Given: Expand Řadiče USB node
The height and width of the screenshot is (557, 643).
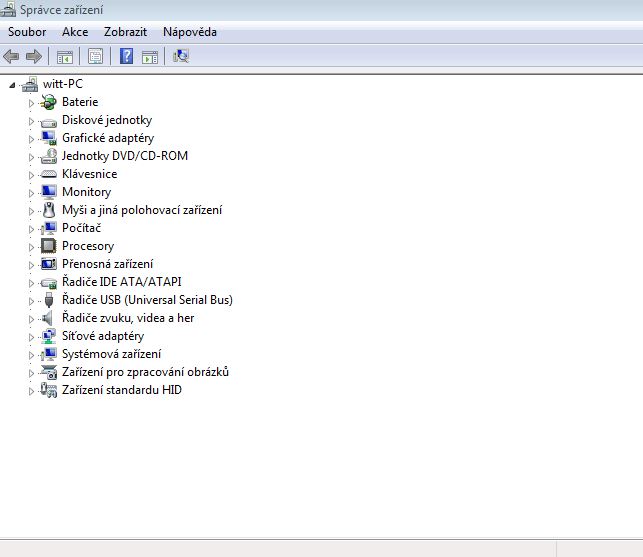Looking at the screenshot, I should click(x=31, y=301).
